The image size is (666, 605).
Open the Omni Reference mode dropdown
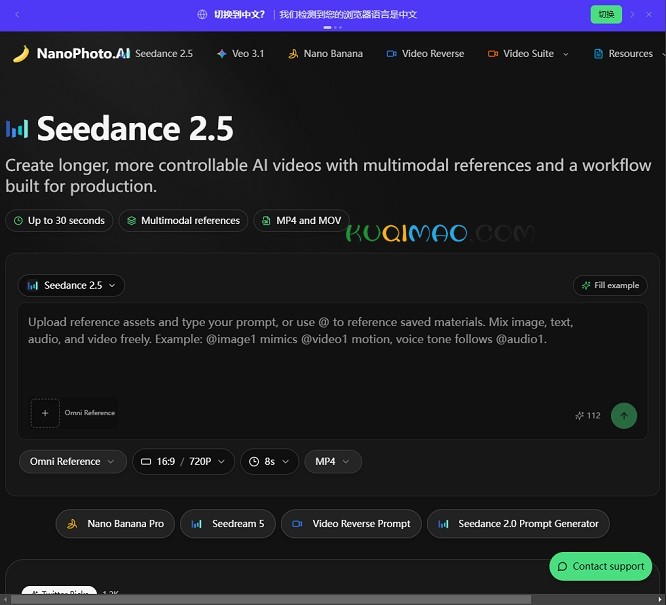click(x=73, y=461)
